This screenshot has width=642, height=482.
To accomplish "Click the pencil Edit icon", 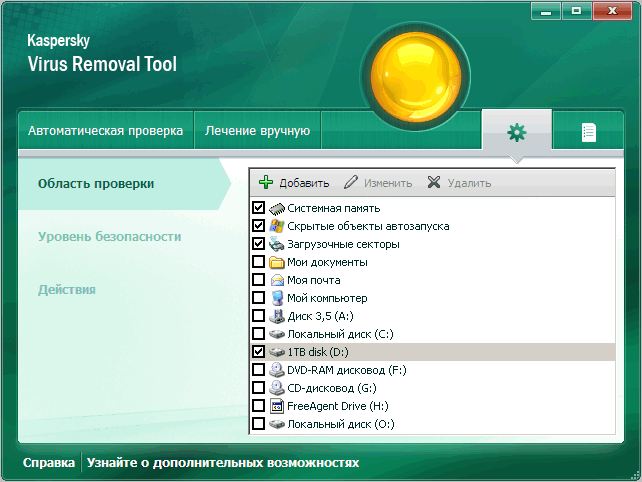I will (351, 182).
